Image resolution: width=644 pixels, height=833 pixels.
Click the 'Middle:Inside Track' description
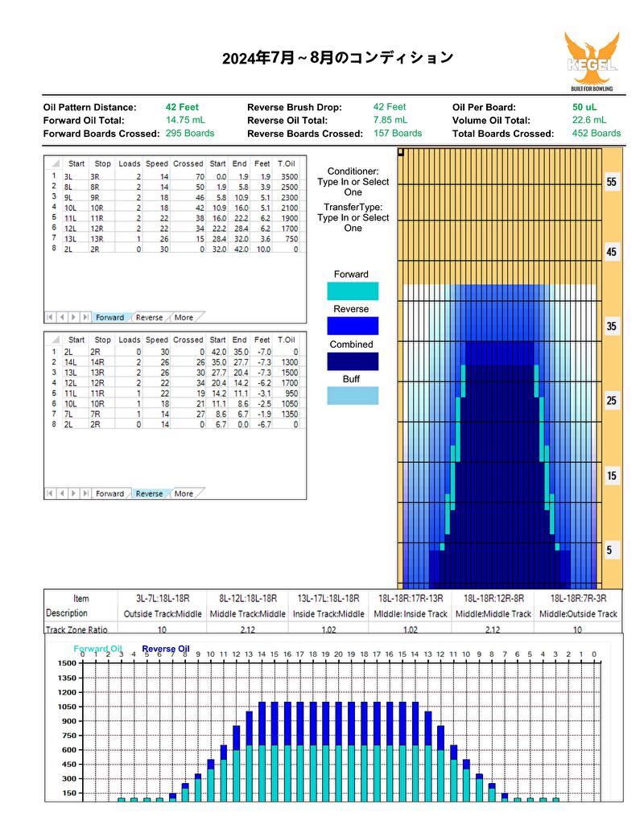tap(411, 613)
